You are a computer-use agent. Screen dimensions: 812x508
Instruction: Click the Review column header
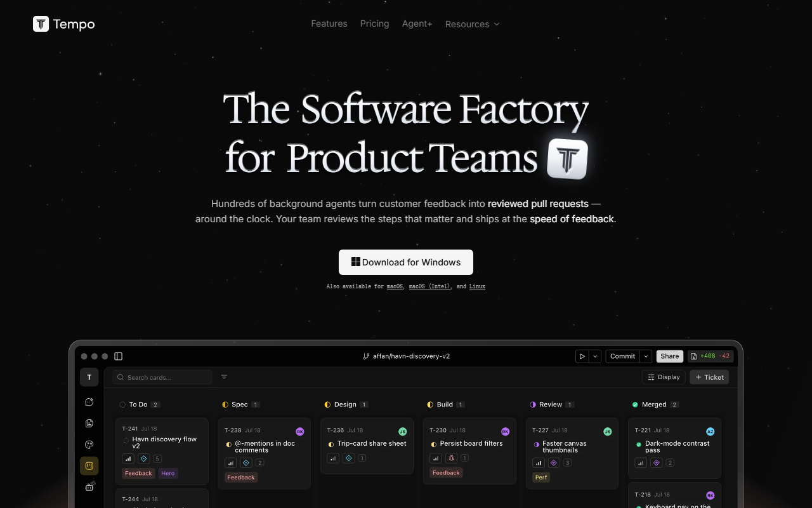click(552, 404)
